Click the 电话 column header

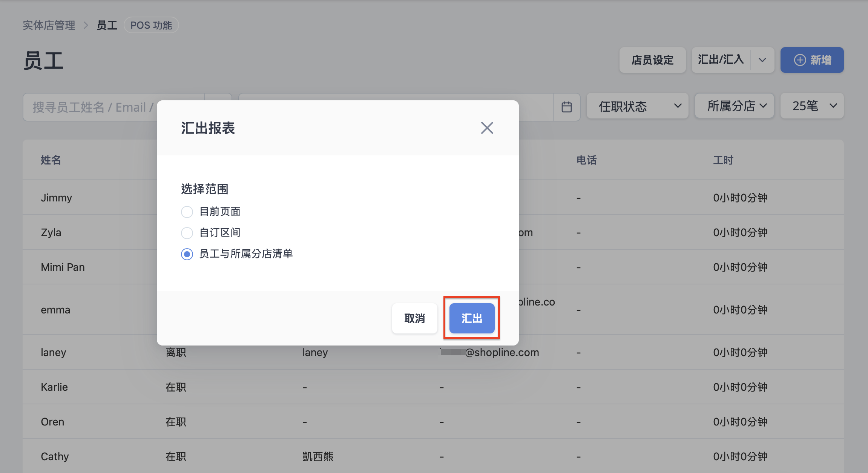587,160
